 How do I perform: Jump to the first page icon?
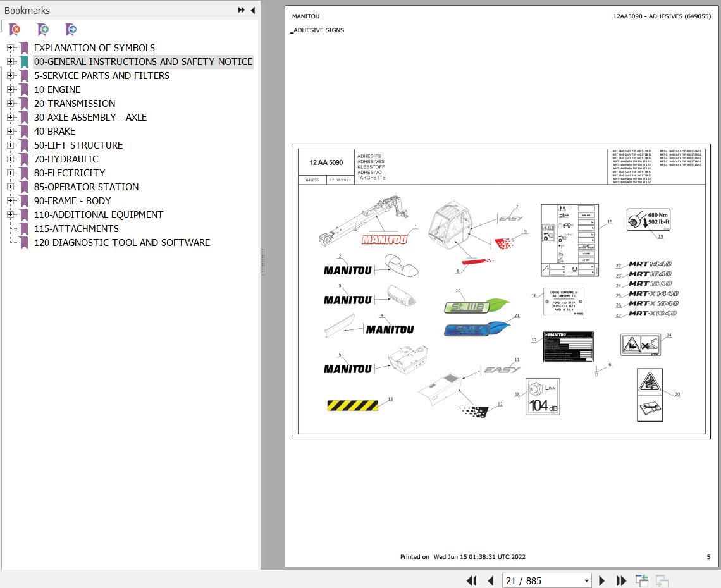(471, 580)
